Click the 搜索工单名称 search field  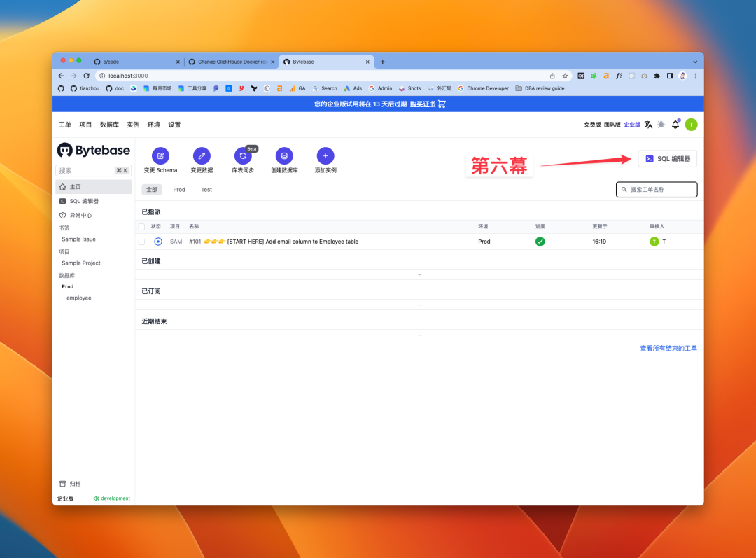click(x=657, y=190)
